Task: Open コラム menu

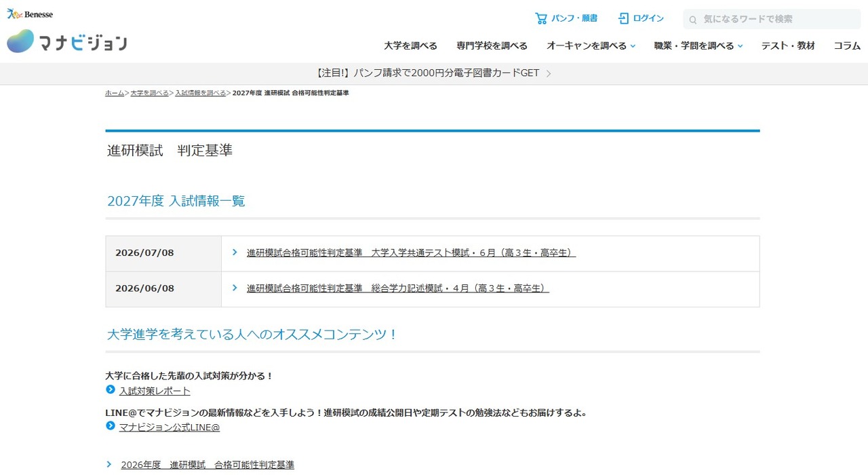Action: click(847, 45)
